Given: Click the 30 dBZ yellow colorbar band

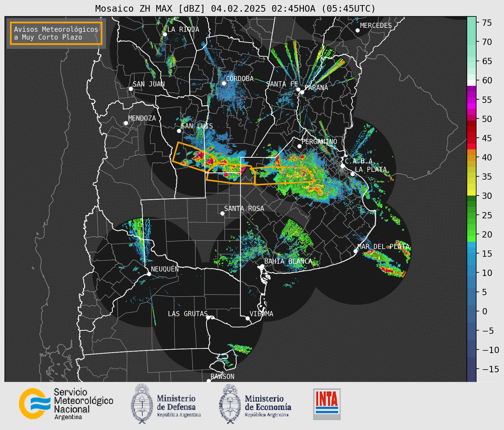Looking at the screenshot, I should pos(471,192).
